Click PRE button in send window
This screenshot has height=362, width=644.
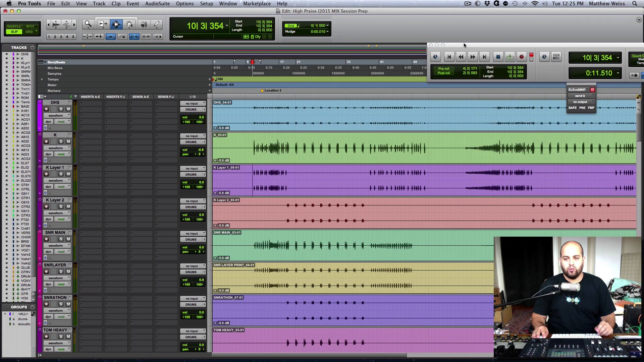tap(582, 108)
